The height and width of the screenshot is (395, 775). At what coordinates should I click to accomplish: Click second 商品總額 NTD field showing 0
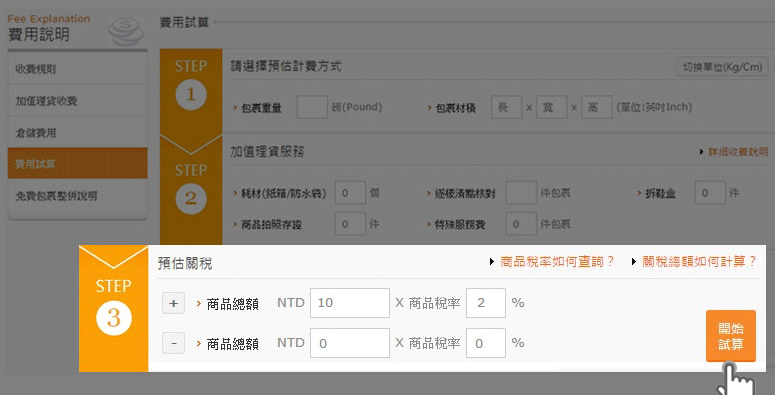point(350,343)
